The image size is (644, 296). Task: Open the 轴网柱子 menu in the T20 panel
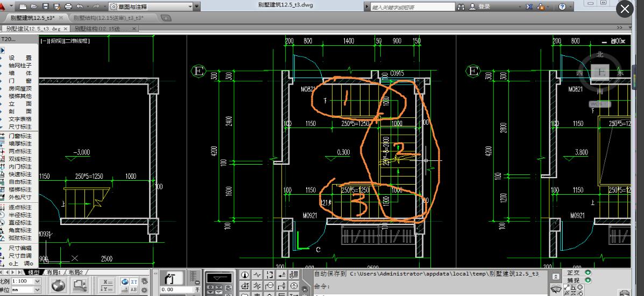pyautogui.click(x=20, y=66)
